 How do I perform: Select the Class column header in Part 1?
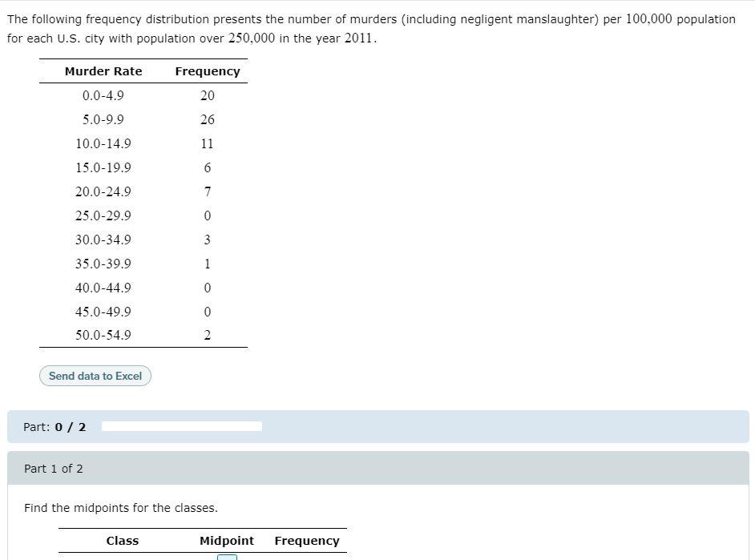(123, 540)
